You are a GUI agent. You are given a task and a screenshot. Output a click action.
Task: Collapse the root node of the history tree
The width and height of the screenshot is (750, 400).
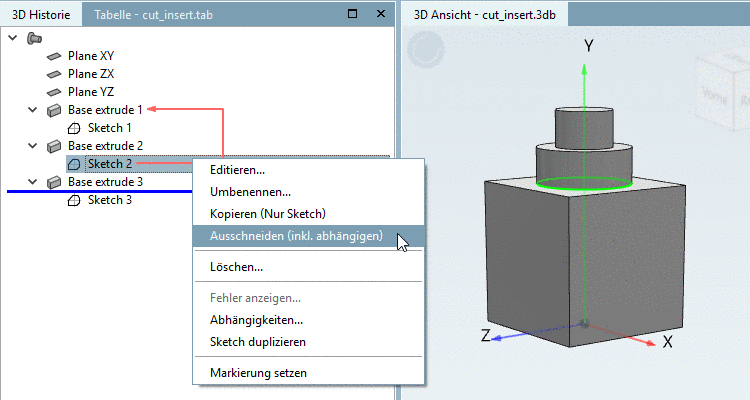tap(13, 38)
